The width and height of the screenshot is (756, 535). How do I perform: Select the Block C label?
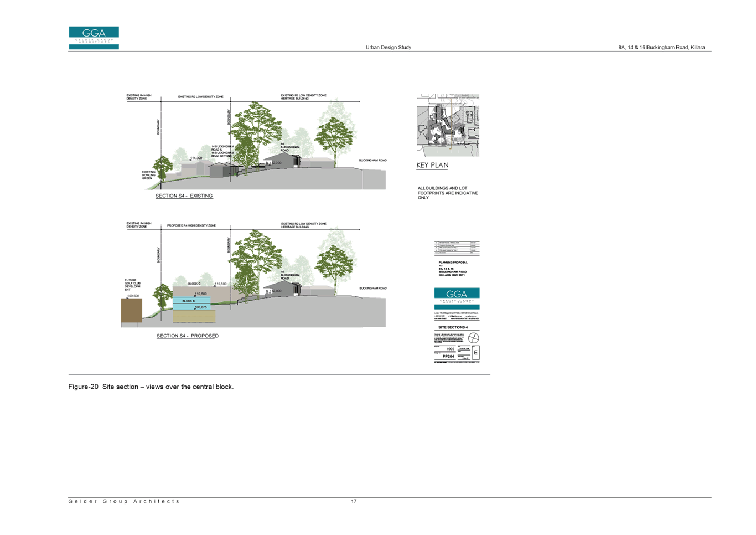tap(194, 284)
